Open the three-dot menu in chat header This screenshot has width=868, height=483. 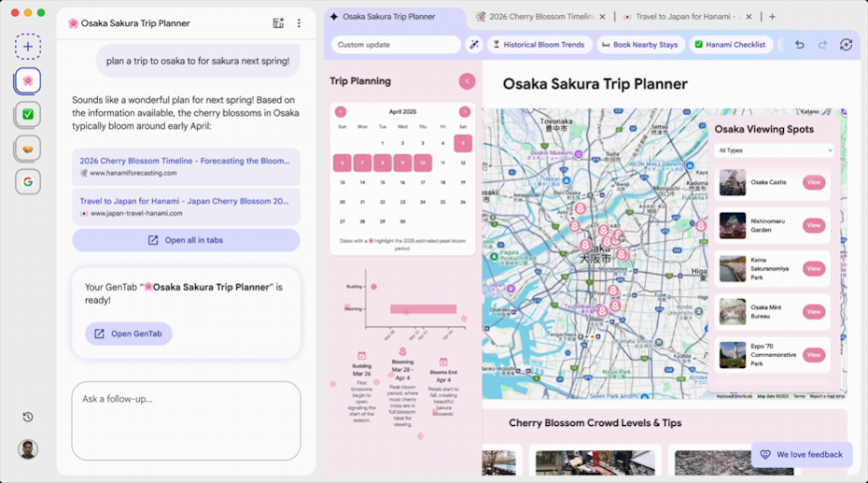(x=299, y=23)
